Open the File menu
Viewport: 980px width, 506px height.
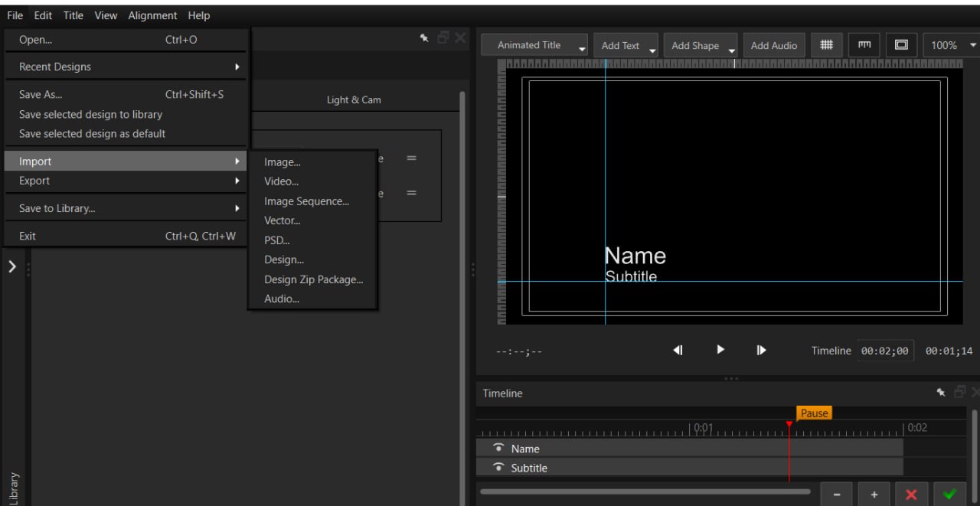click(15, 15)
